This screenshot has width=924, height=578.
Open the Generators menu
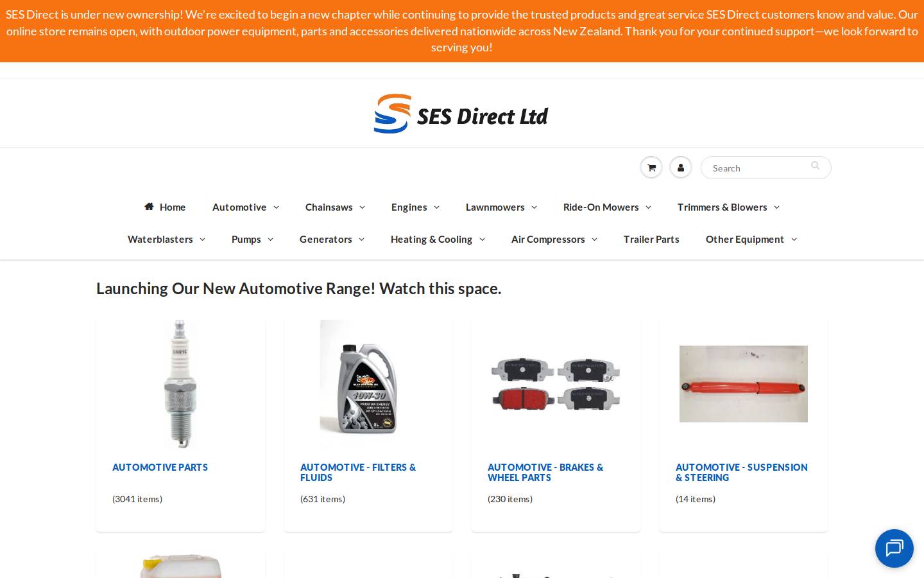coord(325,239)
